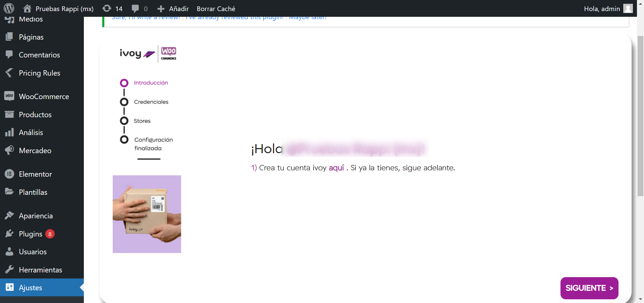
Task: Click the Apariencia brush icon
Action: (9, 215)
